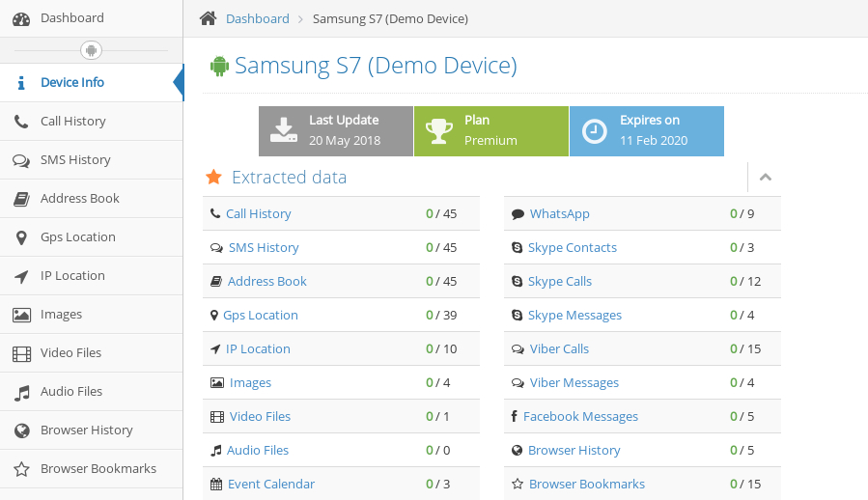
Task: Open Call History in the sidebar
Action: tap(72, 122)
